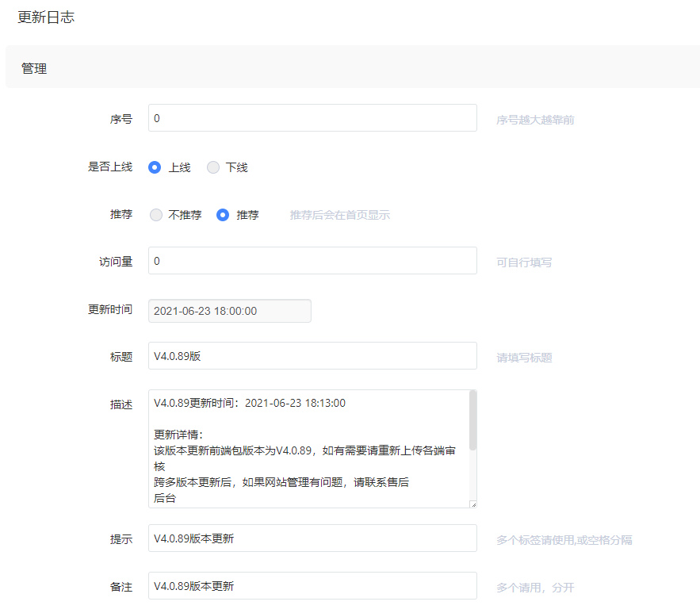Click the hint text 请填写标题

click(524, 358)
